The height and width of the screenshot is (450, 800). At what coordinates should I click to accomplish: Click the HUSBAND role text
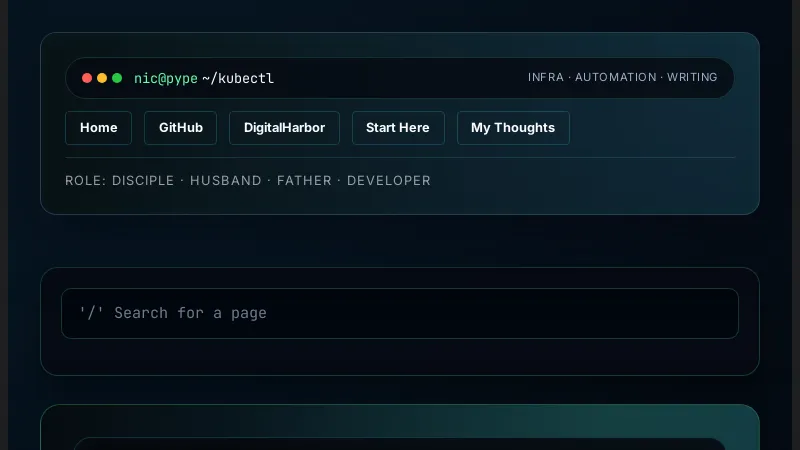tap(225, 181)
